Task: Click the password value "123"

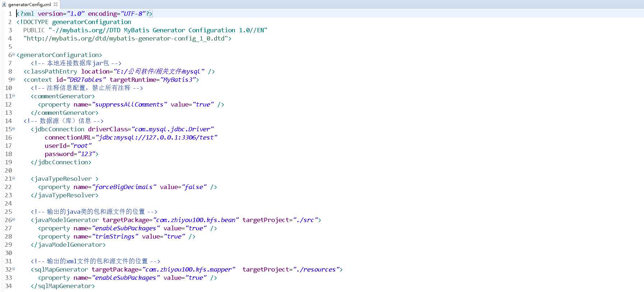Action: pos(86,154)
